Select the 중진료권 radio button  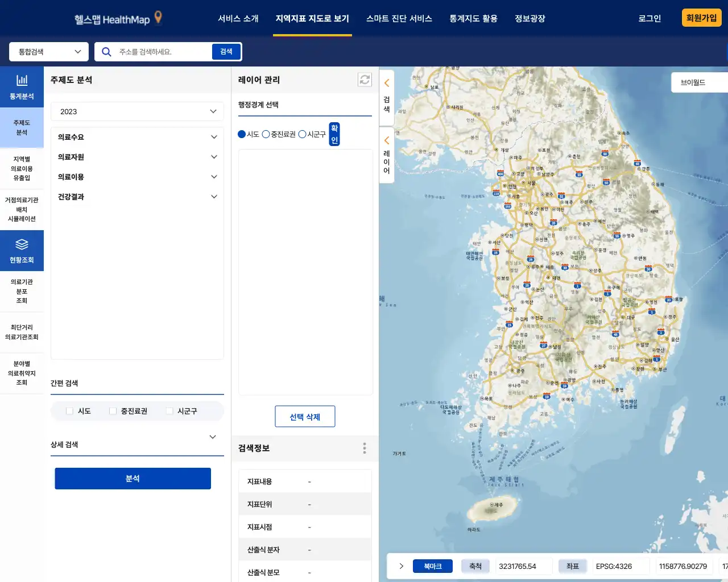[266, 134]
